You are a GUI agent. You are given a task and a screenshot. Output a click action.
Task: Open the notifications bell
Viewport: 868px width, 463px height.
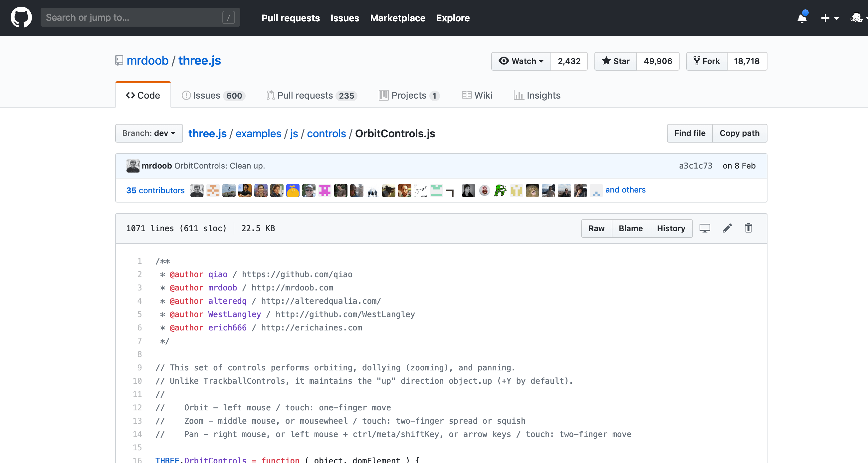point(802,18)
